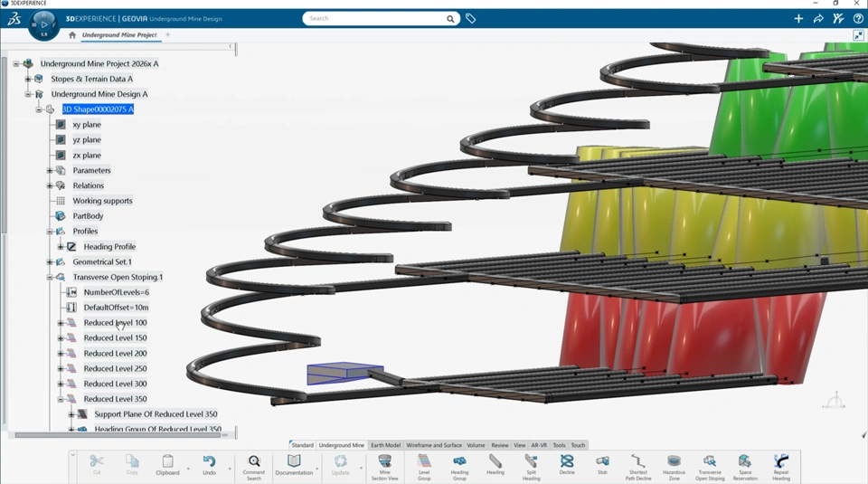Click the plus add icon in top bar
This screenshot has width=868, height=484.
[x=798, y=19]
